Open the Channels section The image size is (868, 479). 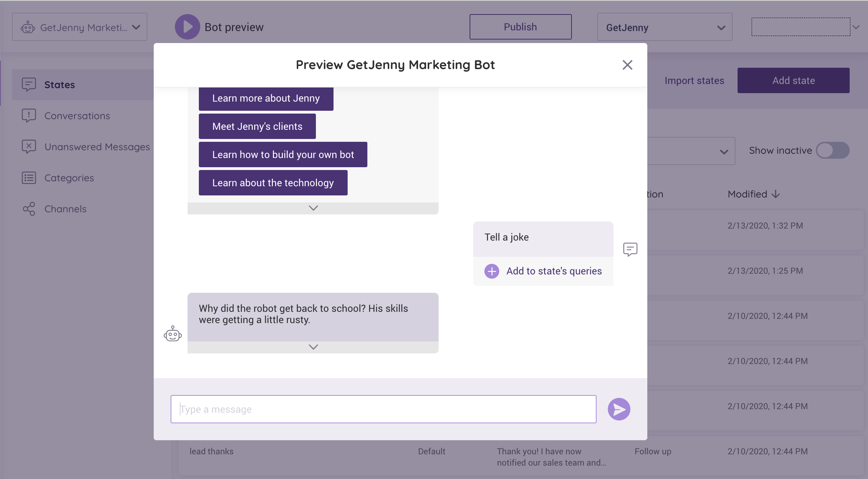66,209
